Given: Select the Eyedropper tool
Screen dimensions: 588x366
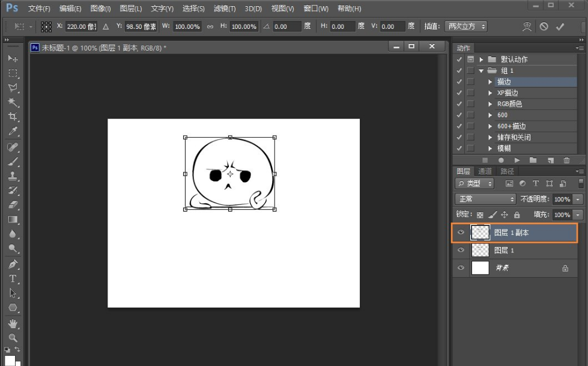Looking at the screenshot, I should [13, 131].
